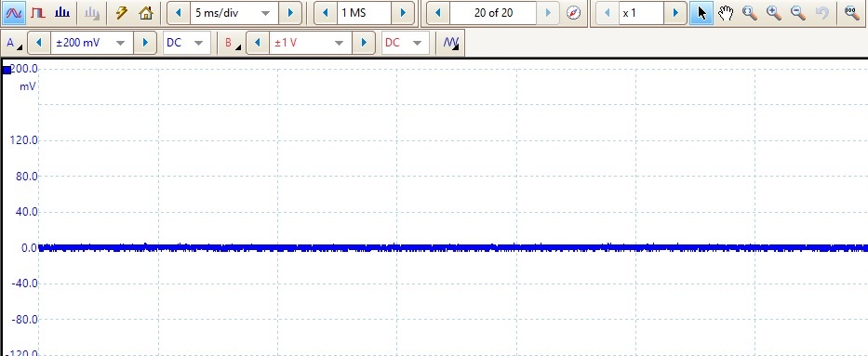The height and width of the screenshot is (356, 868).
Task: Click the greyed-out spectrum options icon
Action: 92,13
